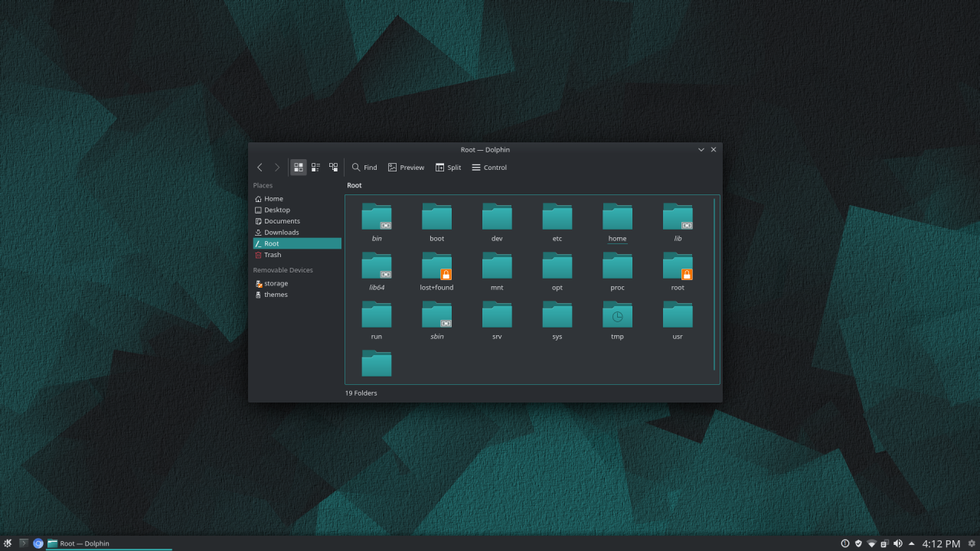Open Trash in Places panel
Viewport: 980px width, 551px height.
click(297, 255)
